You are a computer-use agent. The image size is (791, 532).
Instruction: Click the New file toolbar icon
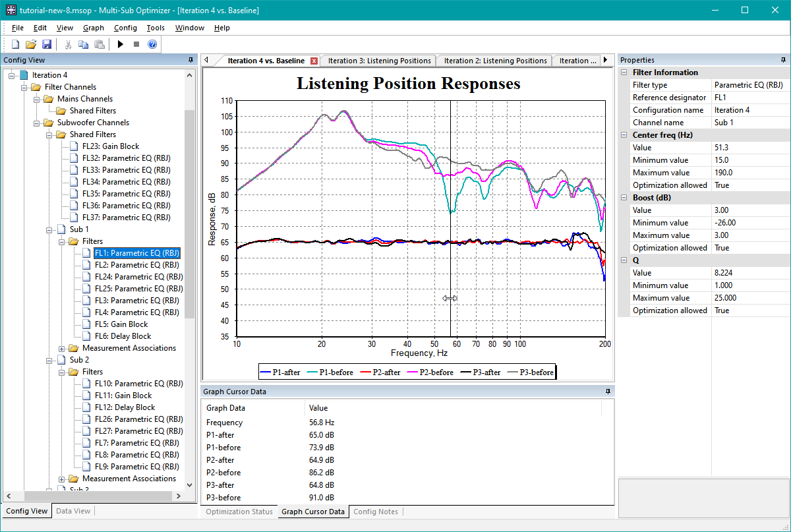(x=15, y=44)
